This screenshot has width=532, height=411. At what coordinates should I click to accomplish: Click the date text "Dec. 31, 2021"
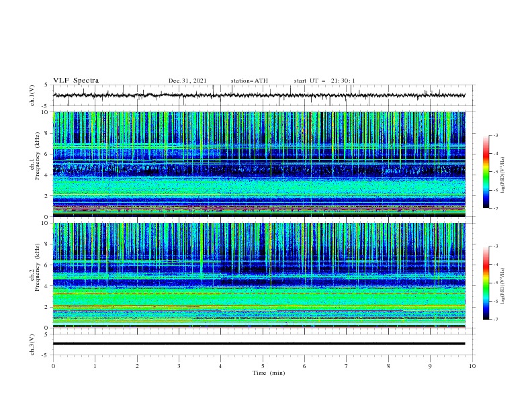click(x=187, y=81)
